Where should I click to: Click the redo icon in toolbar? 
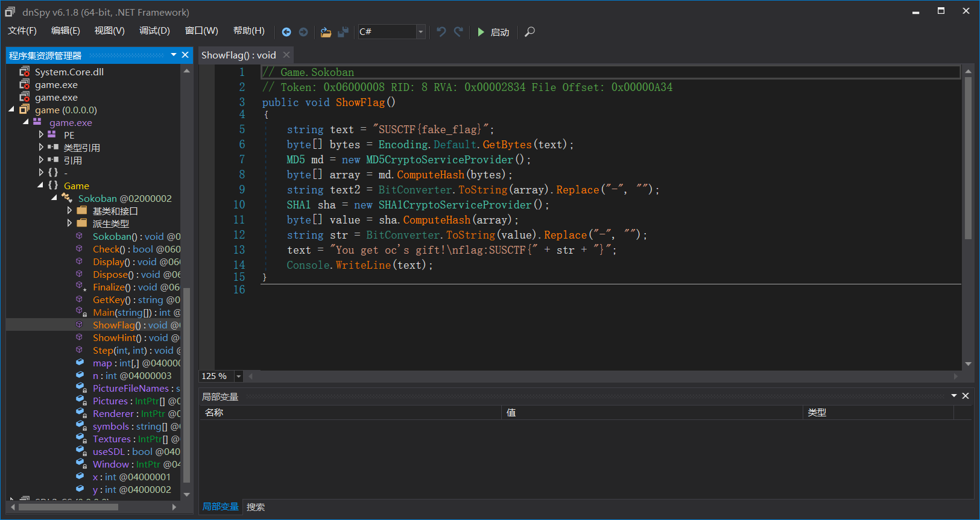click(458, 32)
